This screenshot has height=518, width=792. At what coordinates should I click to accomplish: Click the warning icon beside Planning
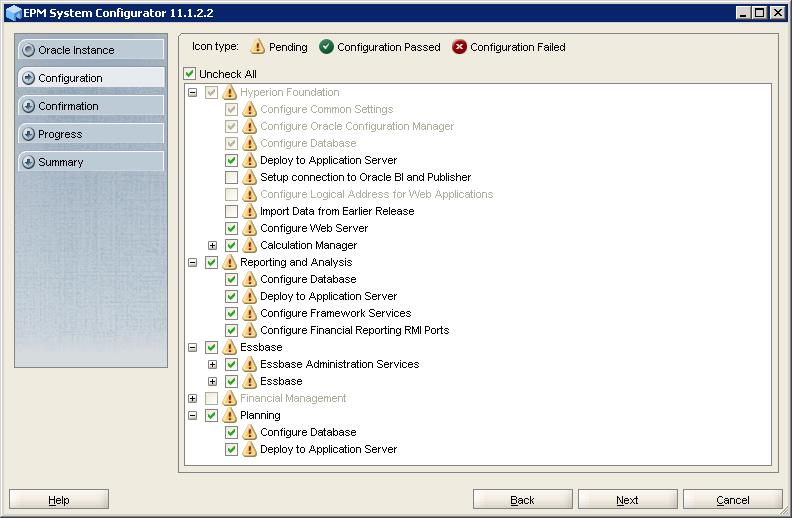(229, 415)
